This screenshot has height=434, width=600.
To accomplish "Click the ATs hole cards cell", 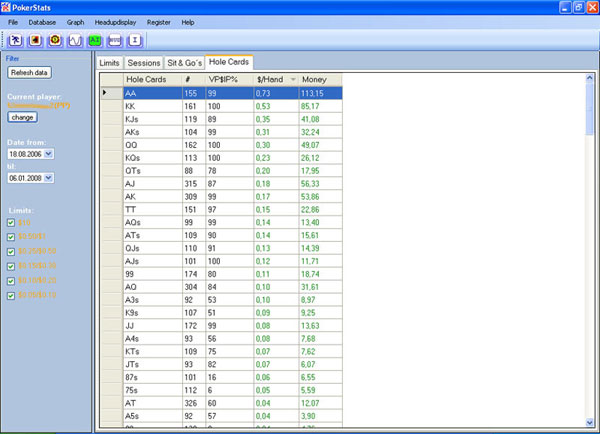I will (153, 235).
